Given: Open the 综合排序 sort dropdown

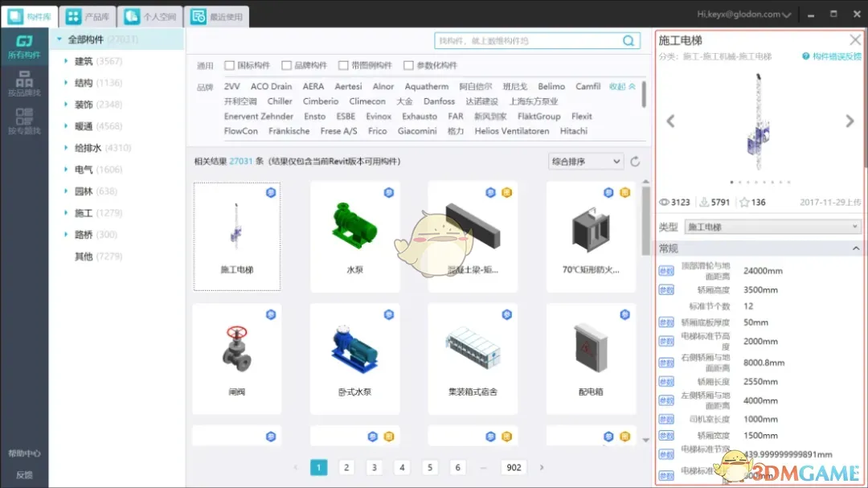Looking at the screenshot, I should [586, 162].
